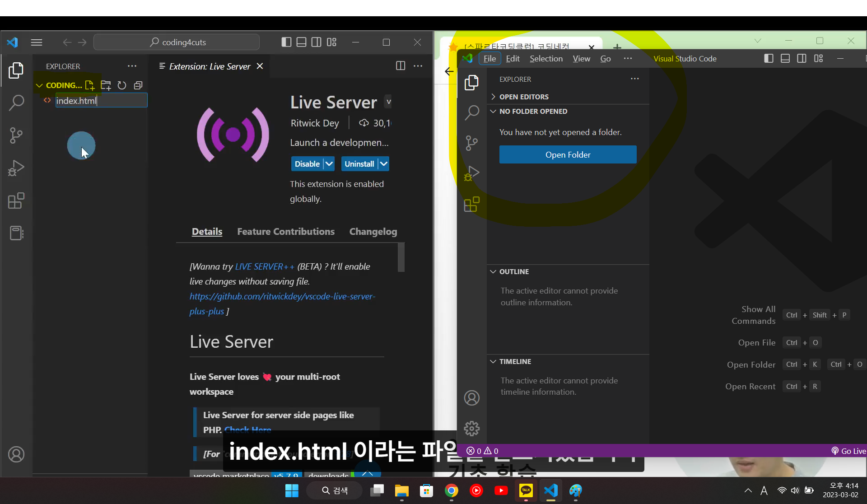
Task: Toggle bottom panel in right VS Code title bar
Action: click(x=785, y=59)
